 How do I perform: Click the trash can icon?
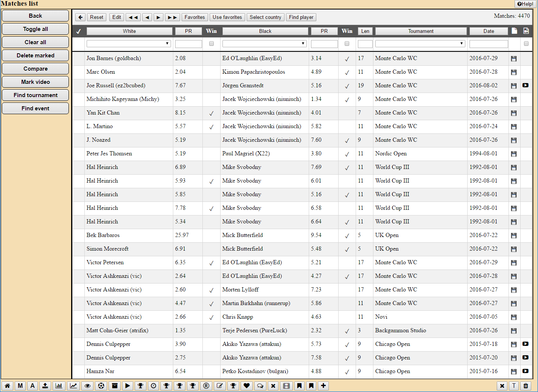[526, 386]
